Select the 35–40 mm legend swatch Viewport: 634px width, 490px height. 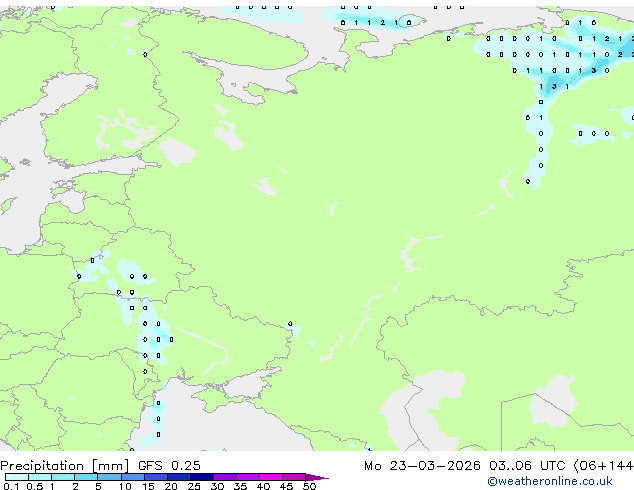(247, 477)
